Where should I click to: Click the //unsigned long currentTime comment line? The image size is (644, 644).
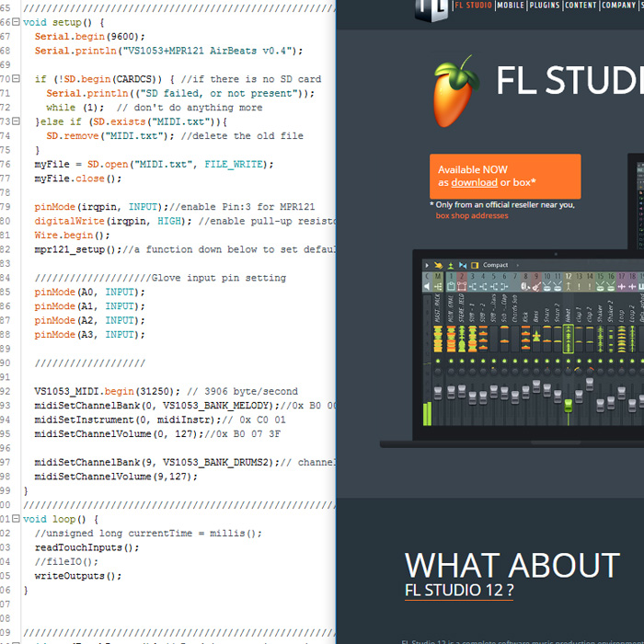point(148,533)
